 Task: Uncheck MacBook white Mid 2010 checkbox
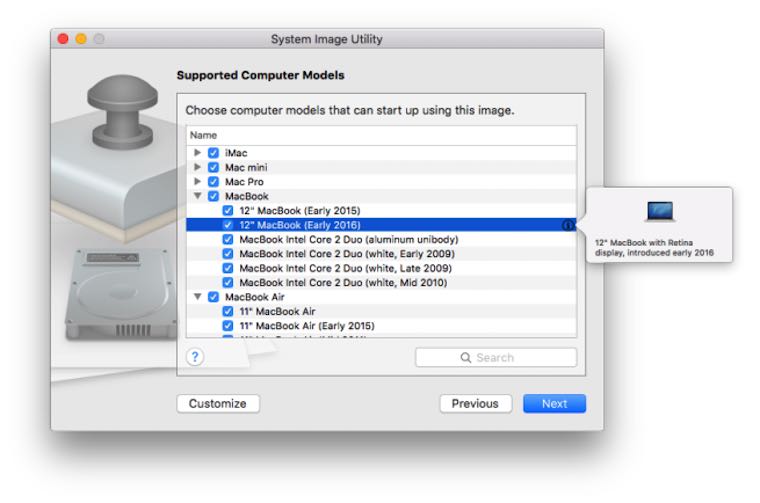coord(228,283)
